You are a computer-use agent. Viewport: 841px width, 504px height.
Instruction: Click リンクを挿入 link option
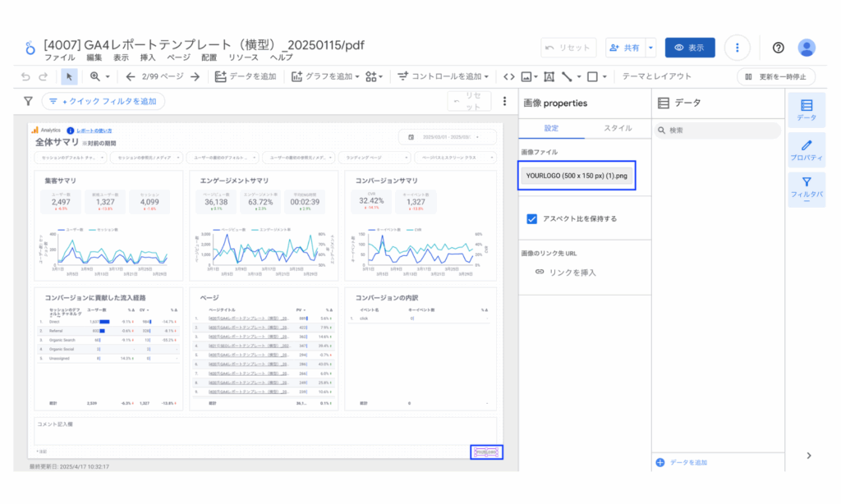point(566,273)
